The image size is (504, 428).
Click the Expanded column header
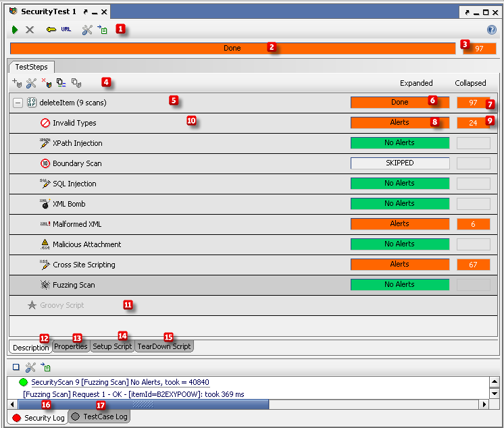coord(416,83)
